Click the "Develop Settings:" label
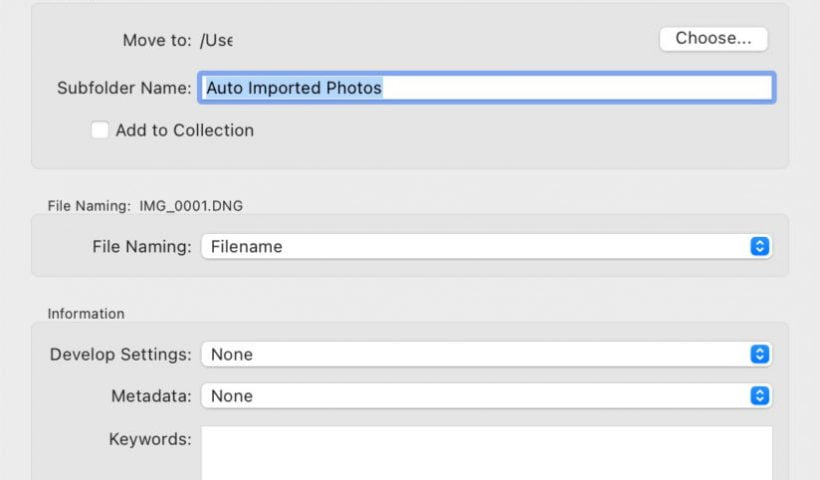820x480 pixels. tap(120, 354)
